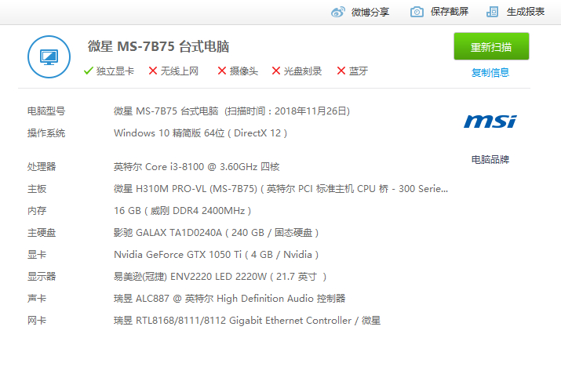Viewport: 561px width, 392px height.
Task: Click the generate report document icon
Action: pos(492,12)
